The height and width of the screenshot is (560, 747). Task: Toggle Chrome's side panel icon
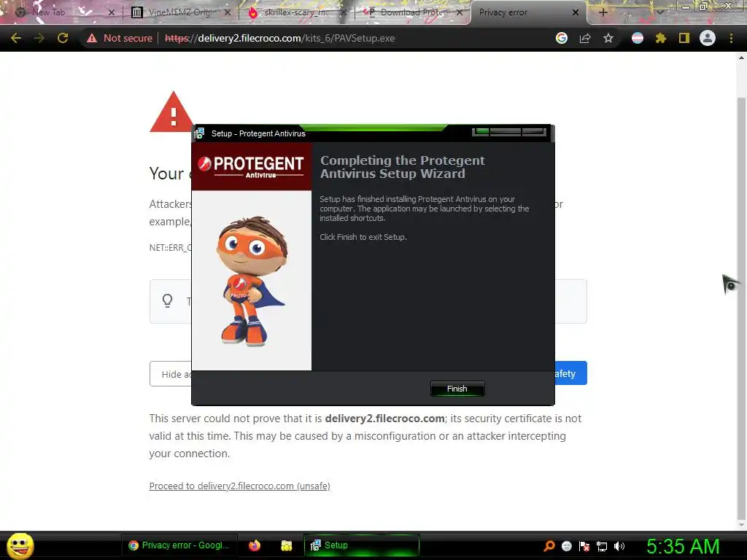(684, 38)
